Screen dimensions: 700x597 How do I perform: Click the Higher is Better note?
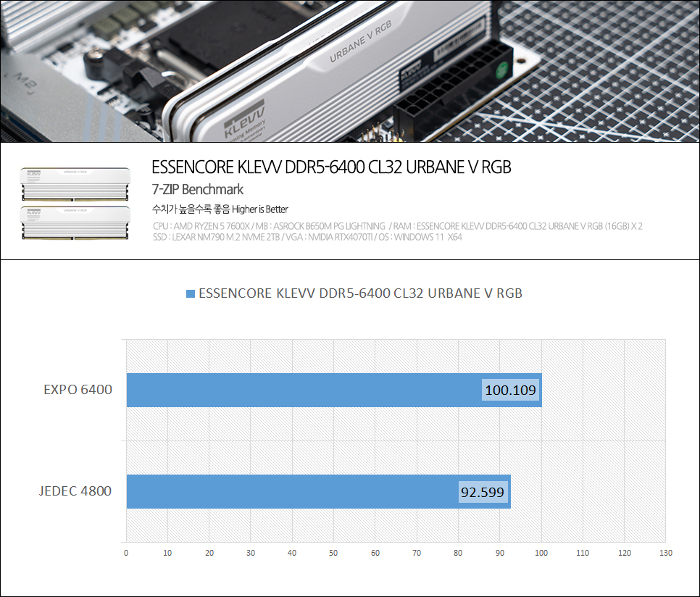click(220, 209)
